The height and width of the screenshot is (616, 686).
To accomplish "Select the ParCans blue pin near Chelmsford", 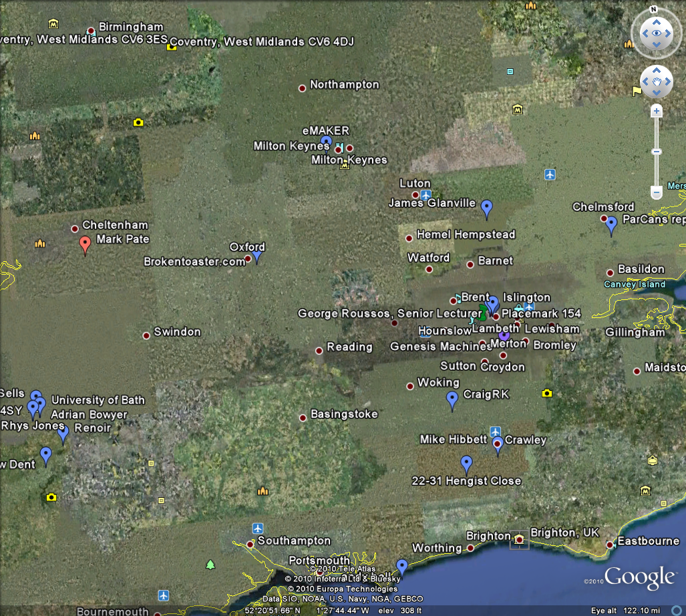I will click(x=611, y=226).
